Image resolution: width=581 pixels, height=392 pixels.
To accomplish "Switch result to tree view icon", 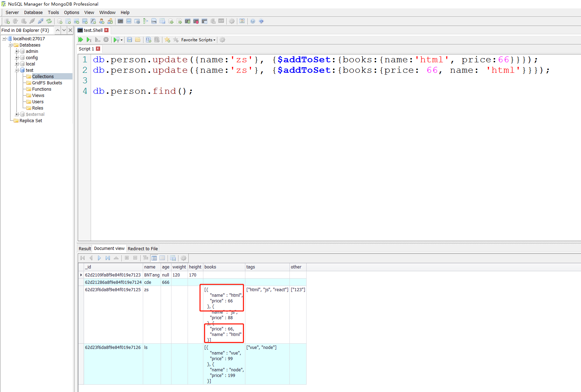I will point(146,258).
